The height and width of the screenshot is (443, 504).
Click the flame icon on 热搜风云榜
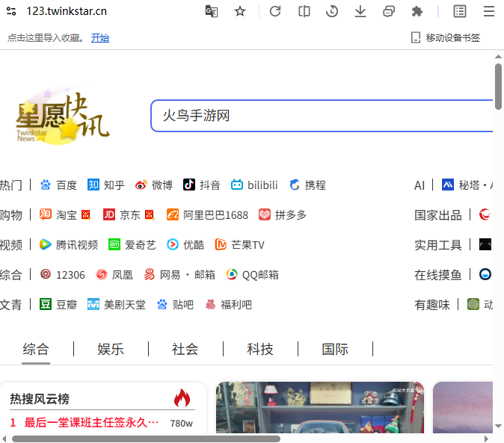coord(182,398)
